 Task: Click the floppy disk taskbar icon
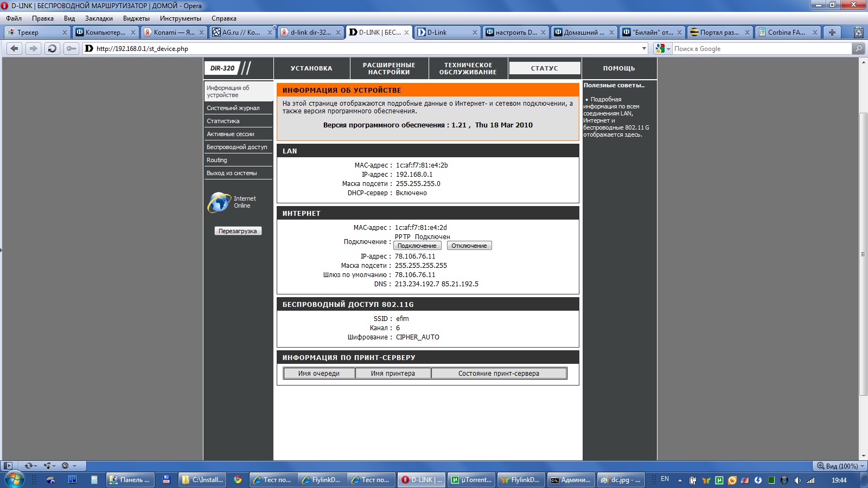(166, 480)
